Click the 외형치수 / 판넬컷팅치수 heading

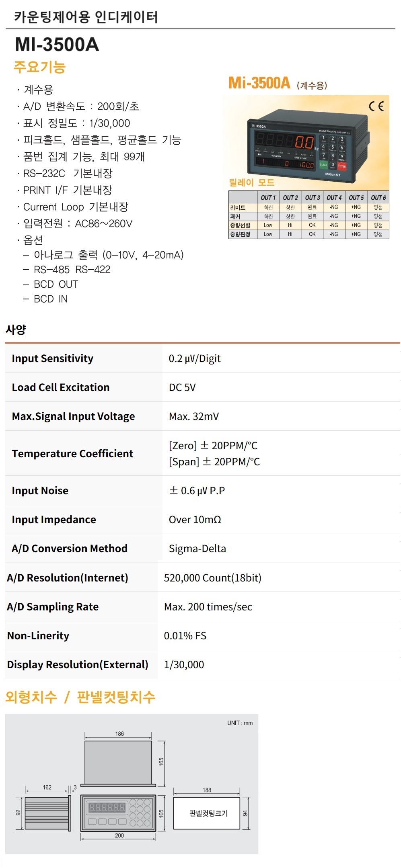coord(80,697)
